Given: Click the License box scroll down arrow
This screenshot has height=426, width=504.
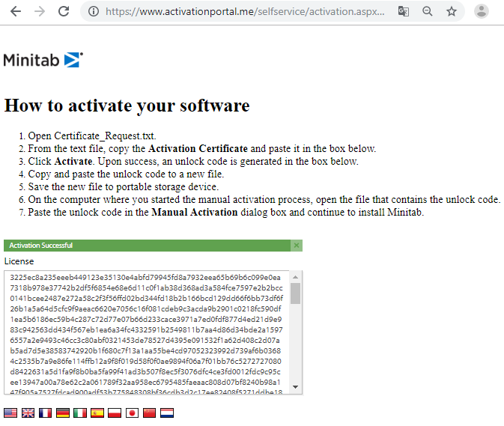Looking at the screenshot, I should coord(295,387).
